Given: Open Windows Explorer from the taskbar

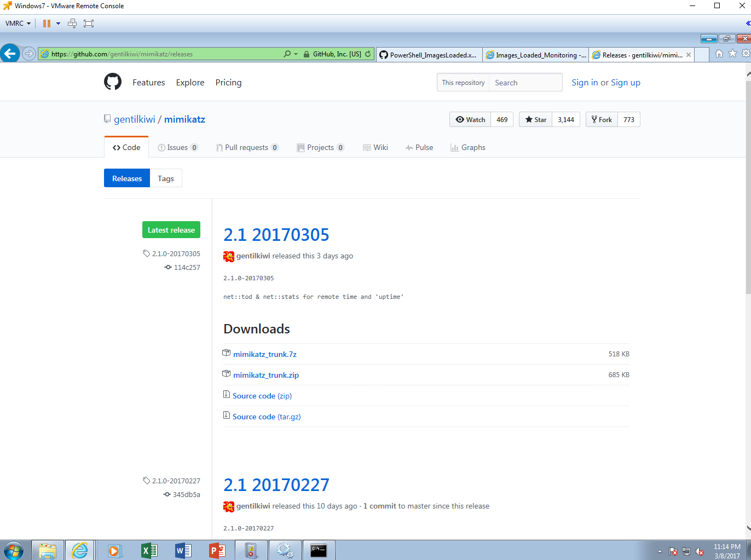Looking at the screenshot, I should click(x=48, y=550).
